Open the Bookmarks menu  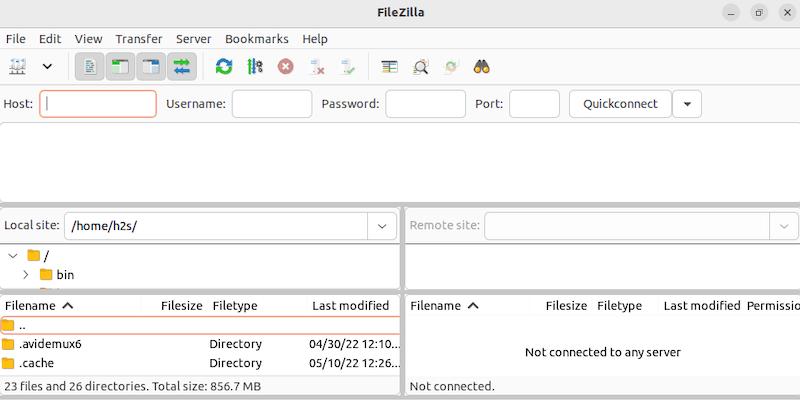pyautogui.click(x=256, y=39)
